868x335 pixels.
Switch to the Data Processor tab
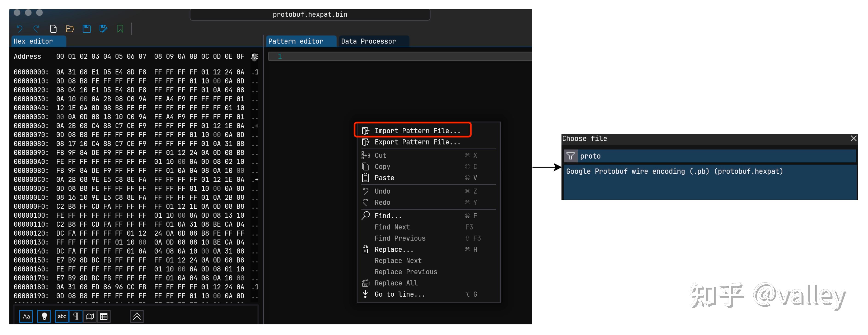368,41
